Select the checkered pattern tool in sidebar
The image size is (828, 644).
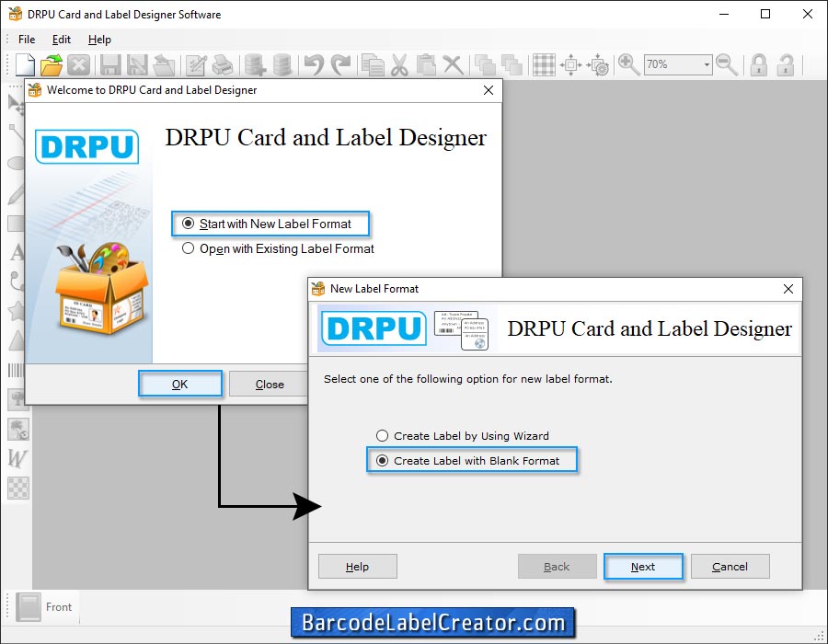tap(18, 488)
